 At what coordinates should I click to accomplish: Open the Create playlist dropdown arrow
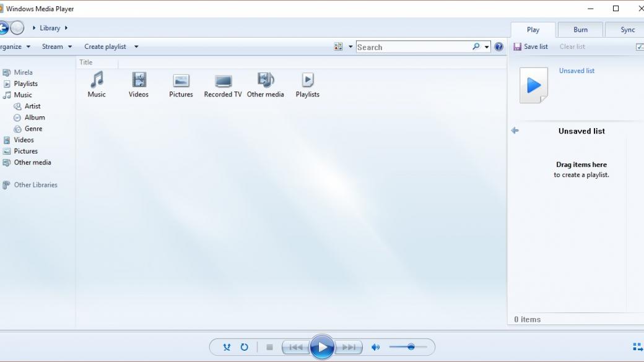(136, 47)
